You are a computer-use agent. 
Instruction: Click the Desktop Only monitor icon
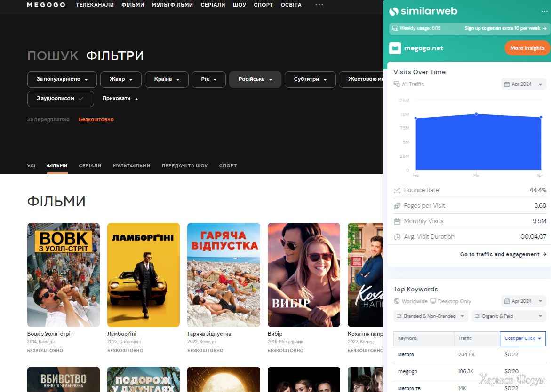click(x=433, y=301)
